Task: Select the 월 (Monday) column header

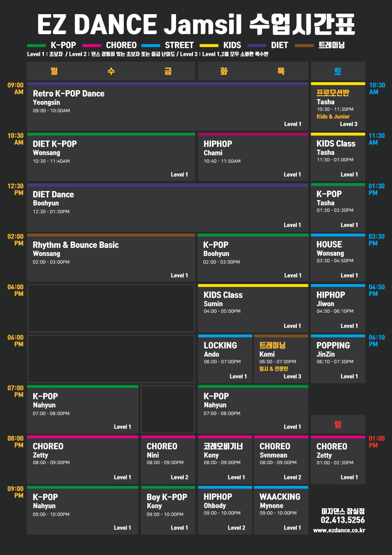Action: coord(54,71)
